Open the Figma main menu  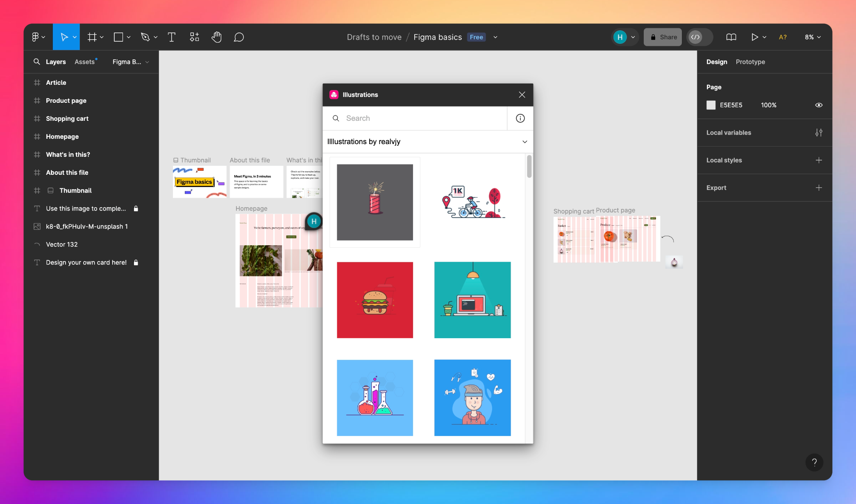pyautogui.click(x=38, y=37)
